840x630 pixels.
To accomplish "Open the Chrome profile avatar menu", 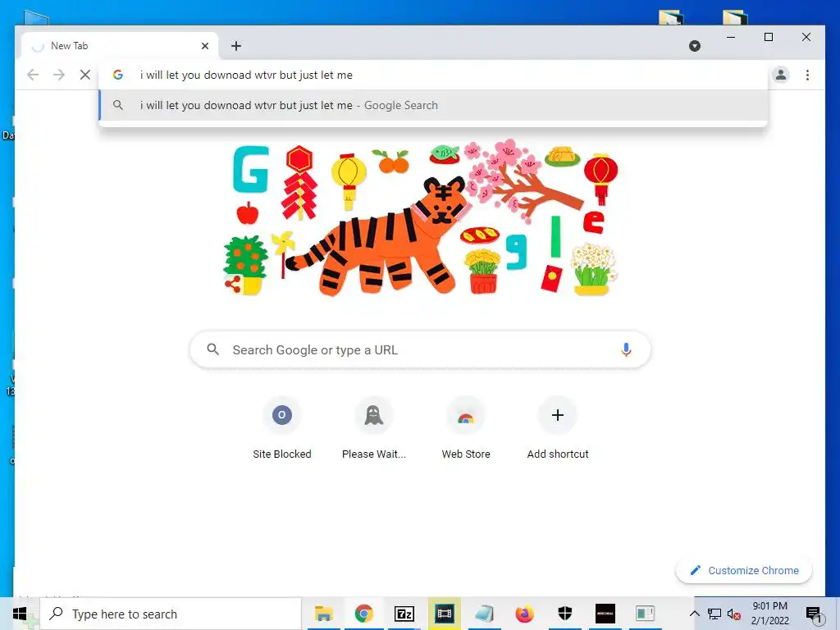I will click(781, 75).
